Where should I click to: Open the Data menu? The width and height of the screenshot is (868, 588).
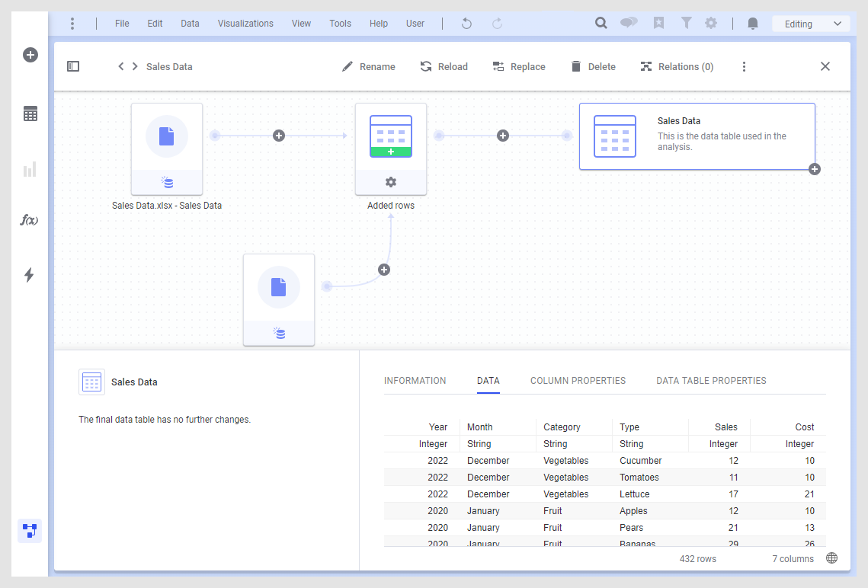click(x=190, y=24)
